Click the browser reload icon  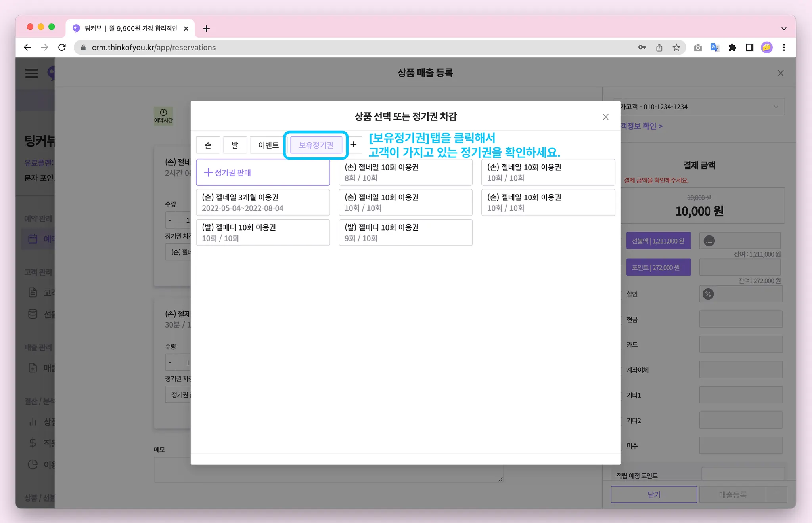(x=62, y=48)
